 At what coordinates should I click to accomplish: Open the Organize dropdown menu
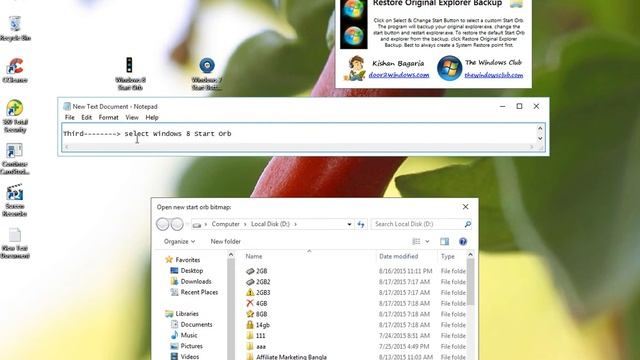pyautogui.click(x=179, y=242)
